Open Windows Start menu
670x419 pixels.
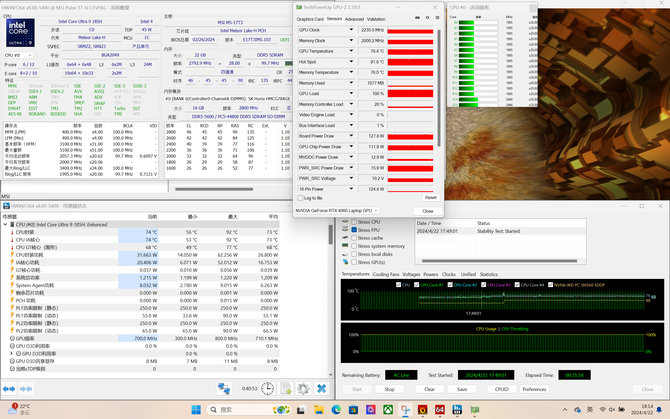196,410
